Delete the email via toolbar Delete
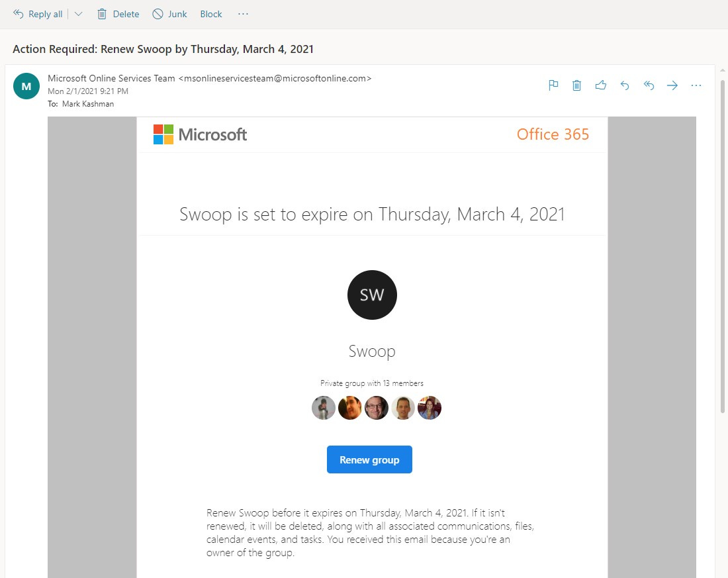Screen dimensions: 728x578 [118, 14]
